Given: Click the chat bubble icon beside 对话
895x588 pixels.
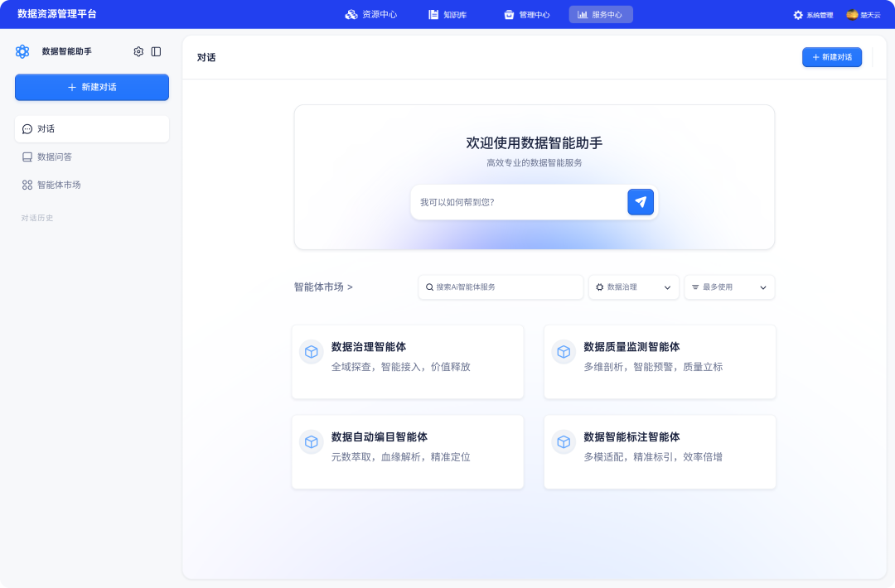Looking at the screenshot, I should tap(27, 129).
